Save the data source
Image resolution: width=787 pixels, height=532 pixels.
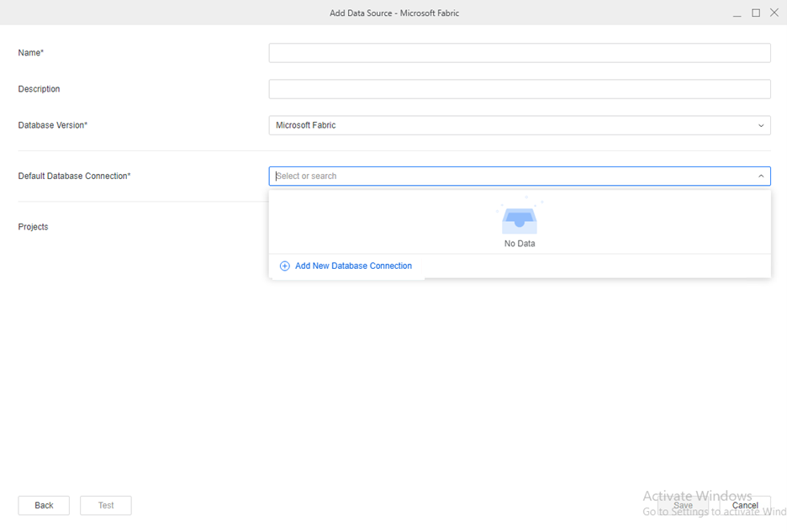pyautogui.click(x=683, y=505)
